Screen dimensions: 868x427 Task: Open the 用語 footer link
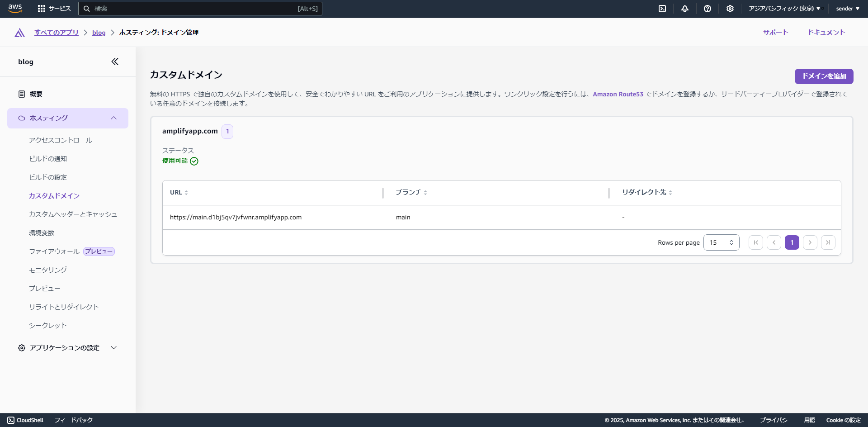[x=810, y=420]
